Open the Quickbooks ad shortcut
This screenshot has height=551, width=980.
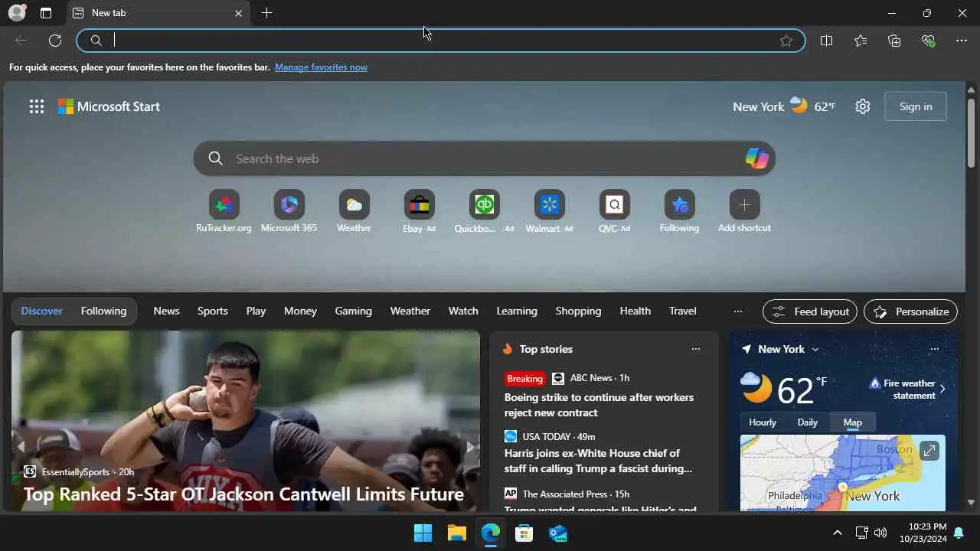click(484, 212)
